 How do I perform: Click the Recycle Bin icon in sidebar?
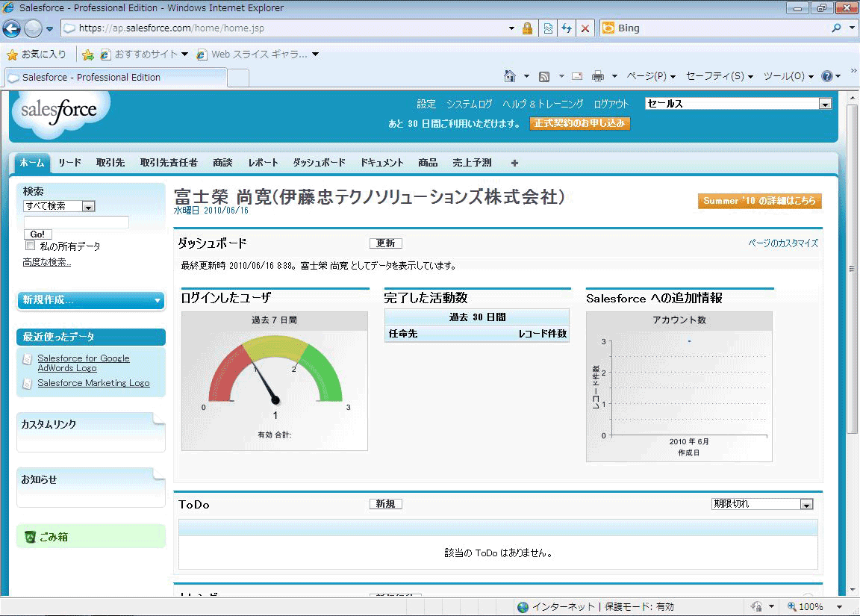point(30,537)
